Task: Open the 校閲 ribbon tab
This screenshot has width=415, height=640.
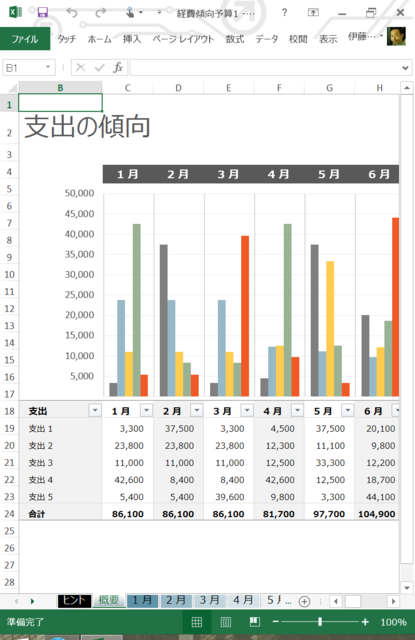Action: pos(298,39)
